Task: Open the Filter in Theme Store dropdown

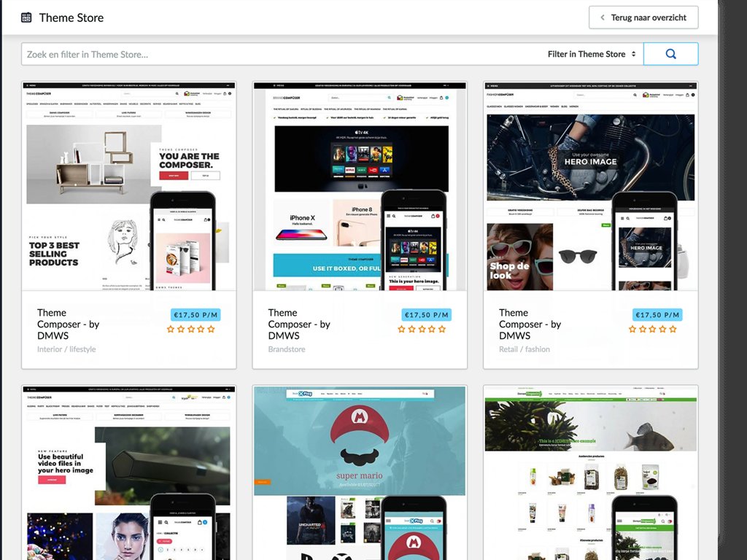Action: (x=592, y=54)
